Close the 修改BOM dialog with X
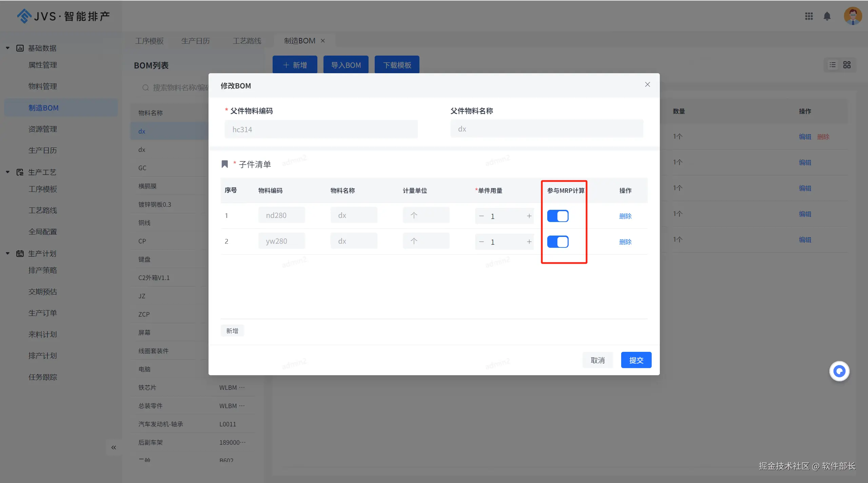This screenshot has height=483, width=868. [647, 84]
